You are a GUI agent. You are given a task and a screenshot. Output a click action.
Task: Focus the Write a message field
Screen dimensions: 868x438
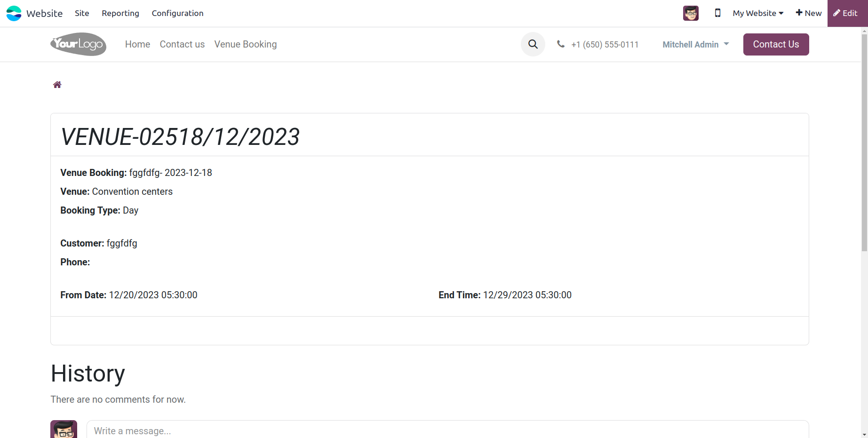pyautogui.click(x=447, y=430)
